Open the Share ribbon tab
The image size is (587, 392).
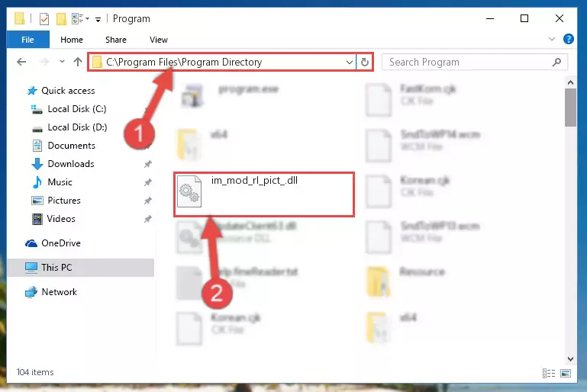tap(116, 40)
